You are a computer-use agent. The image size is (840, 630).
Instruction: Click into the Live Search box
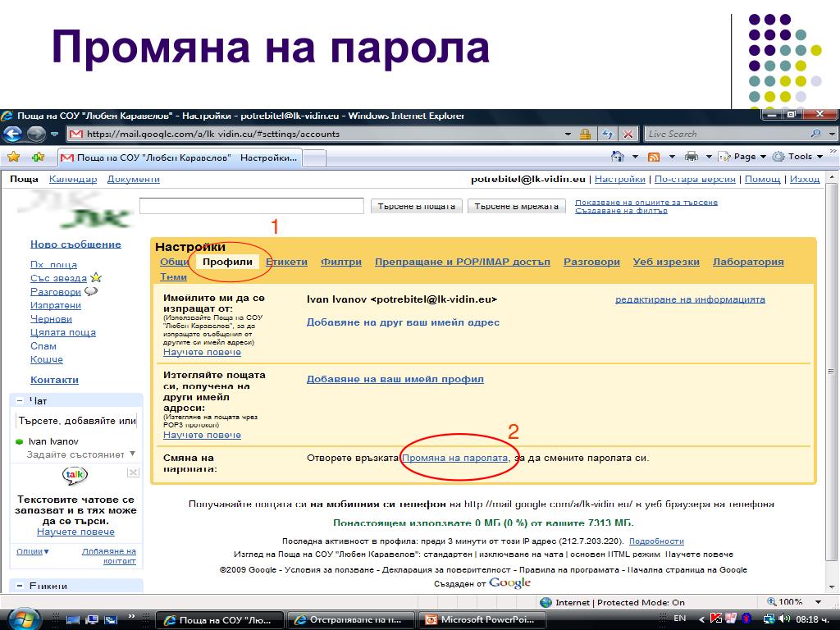[726, 134]
